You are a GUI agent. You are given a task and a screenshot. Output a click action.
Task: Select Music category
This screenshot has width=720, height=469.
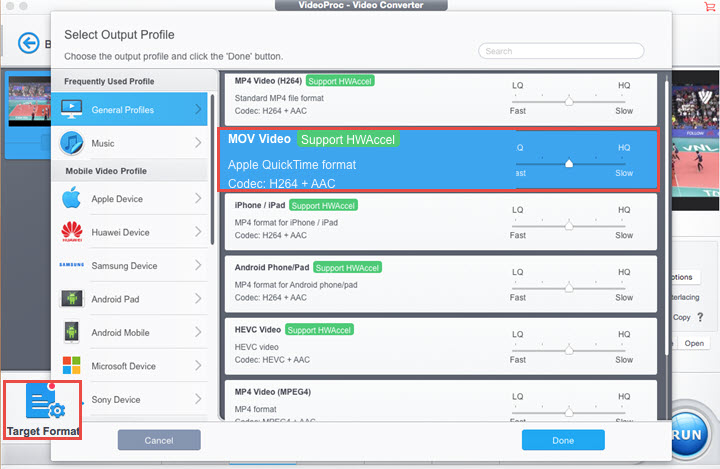[129, 143]
